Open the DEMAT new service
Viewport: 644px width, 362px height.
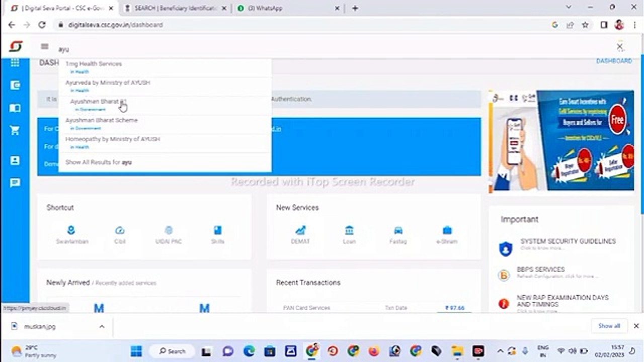pos(300,235)
